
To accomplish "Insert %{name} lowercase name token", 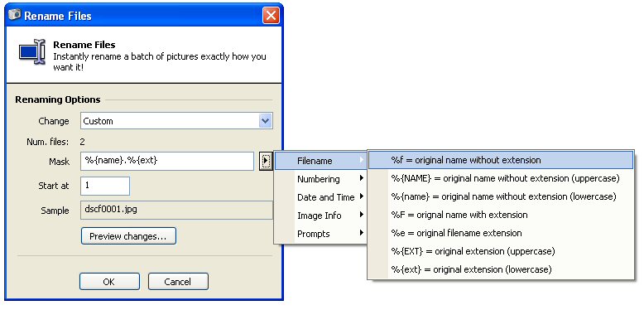I will click(501, 196).
